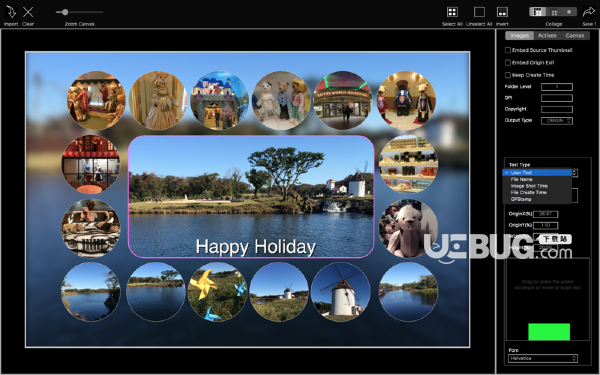600x375 pixels.
Task: Click the OriginY(%) value field
Action: point(545,225)
